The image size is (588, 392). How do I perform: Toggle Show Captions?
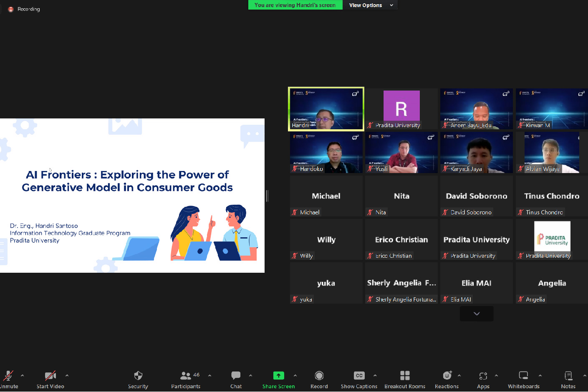click(x=359, y=376)
